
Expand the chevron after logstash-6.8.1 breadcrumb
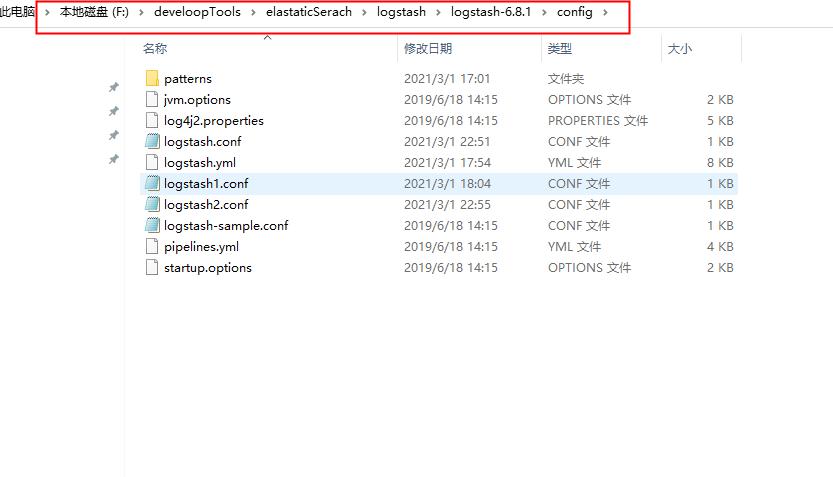(544, 12)
